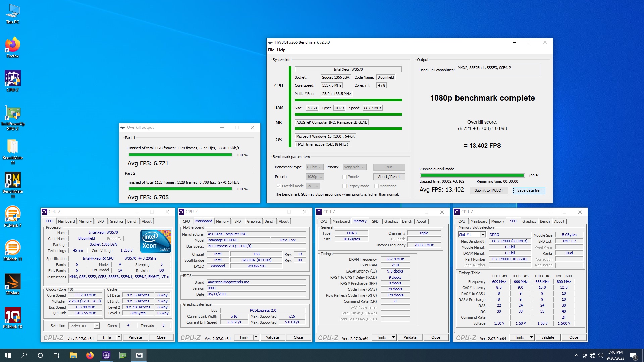Open File menu in HWBOT x265

click(x=271, y=50)
